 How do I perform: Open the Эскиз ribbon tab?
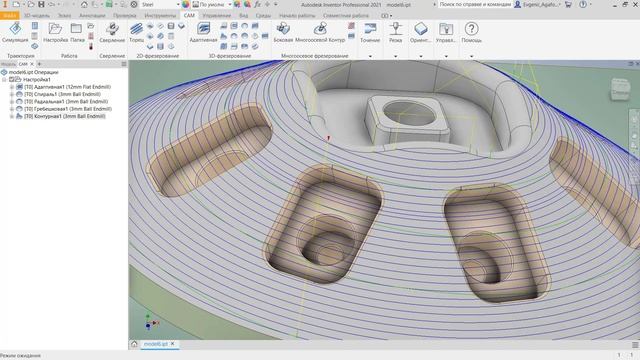pyautogui.click(x=64, y=16)
